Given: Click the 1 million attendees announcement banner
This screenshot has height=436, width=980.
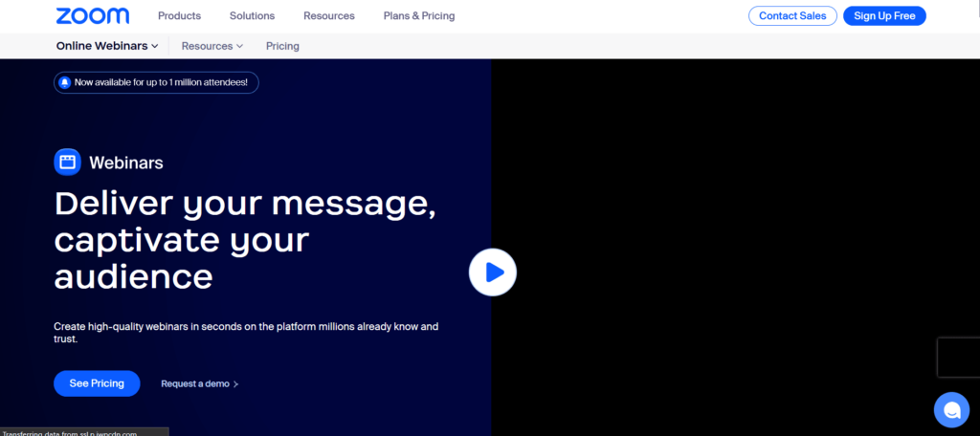Looking at the screenshot, I should pyautogui.click(x=156, y=82).
